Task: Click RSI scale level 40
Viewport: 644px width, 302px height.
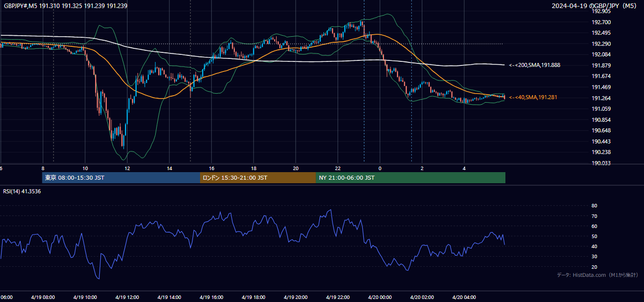Action: (x=594, y=246)
